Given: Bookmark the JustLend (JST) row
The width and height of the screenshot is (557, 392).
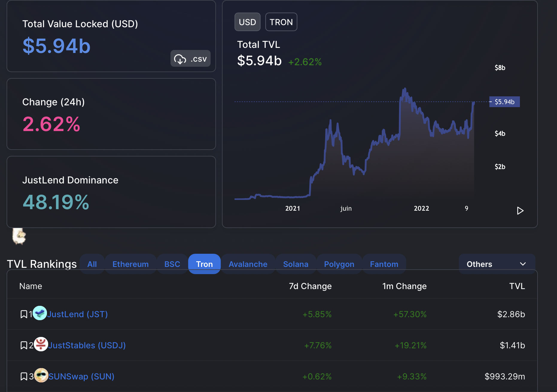Looking at the screenshot, I should point(24,314).
